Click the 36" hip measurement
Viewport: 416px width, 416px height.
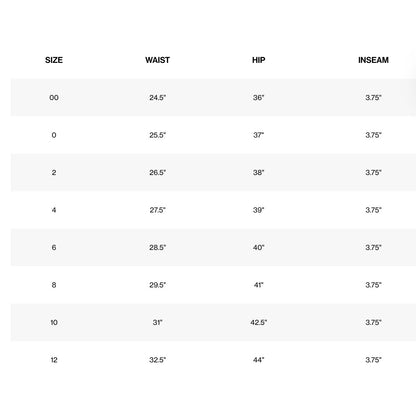click(258, 98)
